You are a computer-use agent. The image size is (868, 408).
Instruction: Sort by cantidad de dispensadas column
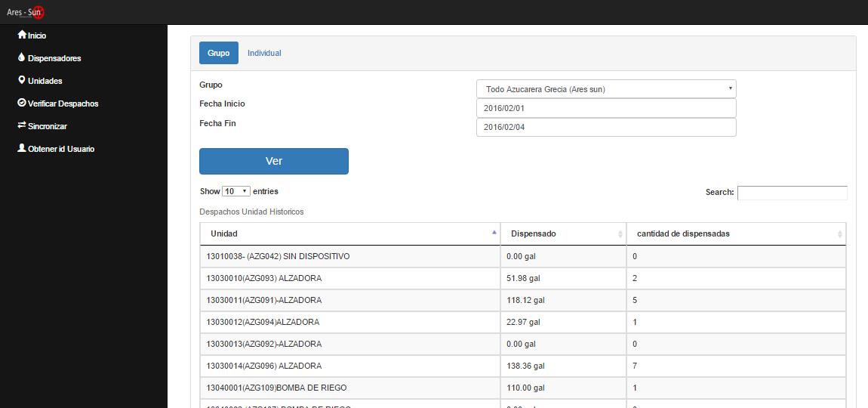pyautogui.click(x=735, y=234)
